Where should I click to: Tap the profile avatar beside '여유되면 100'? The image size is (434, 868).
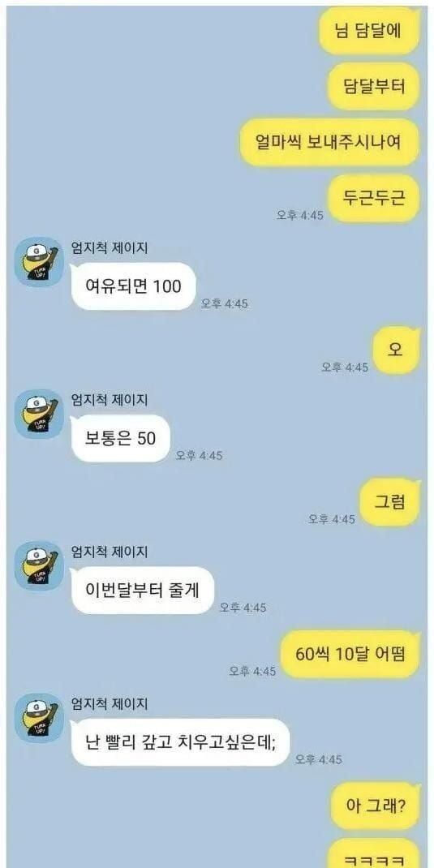(x=39, y=262)
